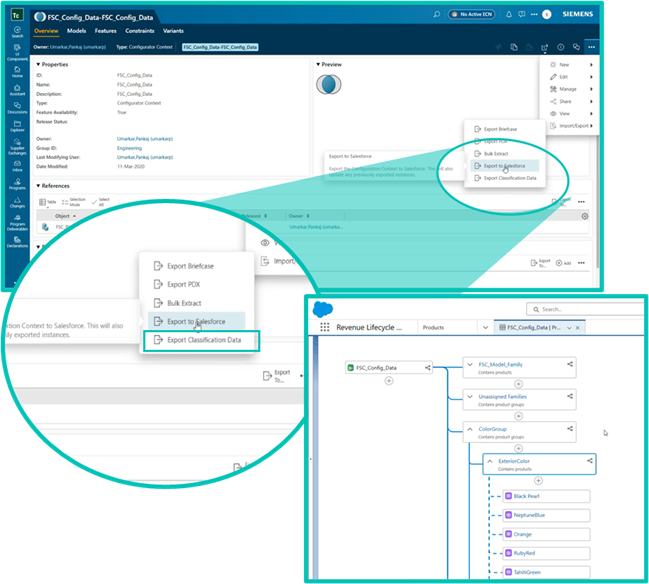Open the three-dot more commands button

tap(592, 47)
